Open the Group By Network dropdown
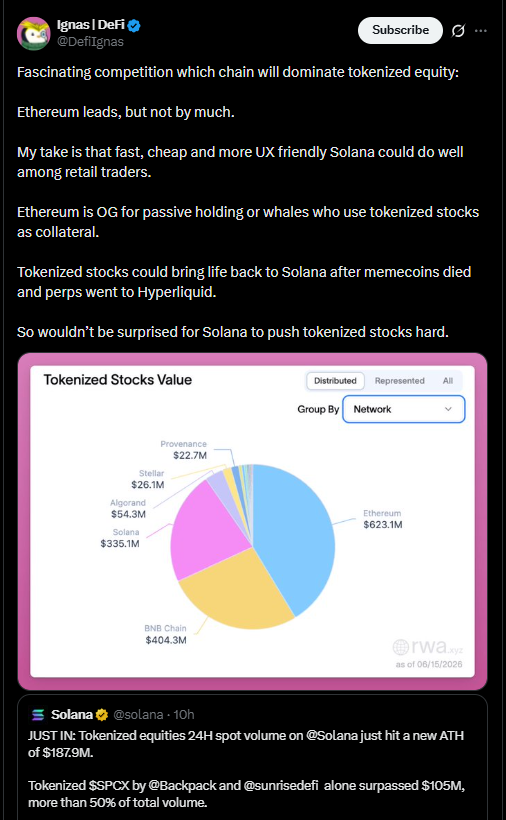The height and width of the screenshot is (820, 506). point(404,409)
